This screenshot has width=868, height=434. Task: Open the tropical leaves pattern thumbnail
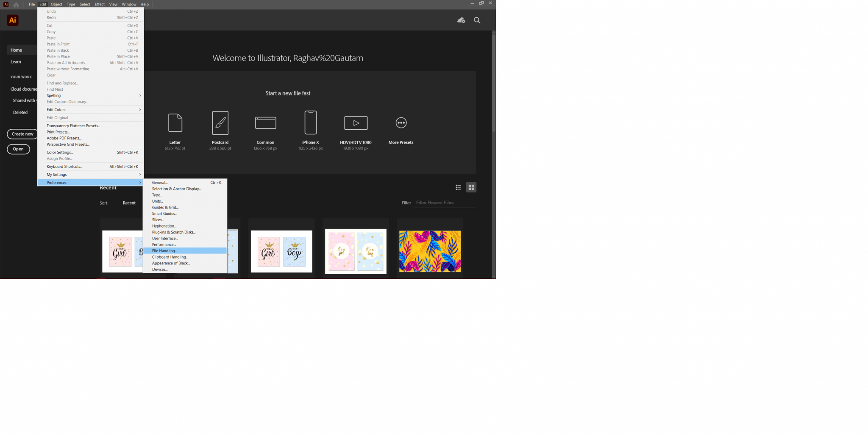[430, 251]
